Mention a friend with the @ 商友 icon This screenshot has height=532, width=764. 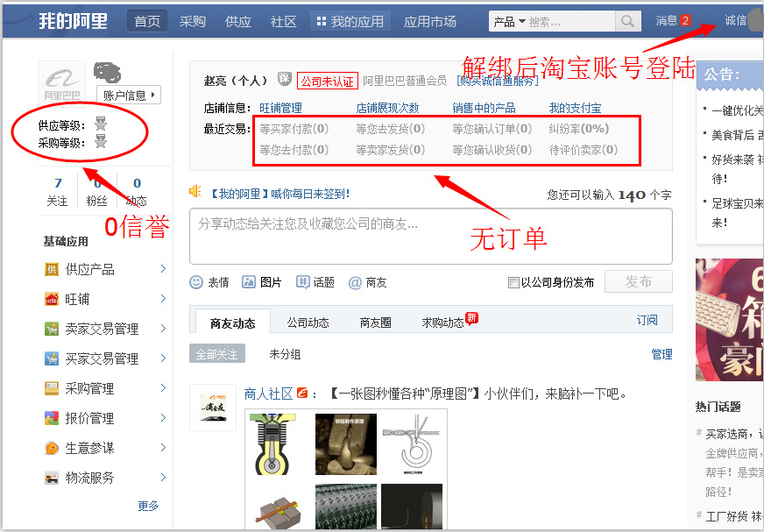pyautogui.click(x=355, y=282)
